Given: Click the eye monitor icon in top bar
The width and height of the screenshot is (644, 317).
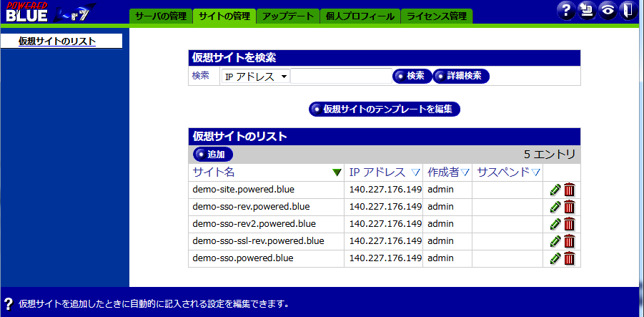Looking at the screenshot, I should [x=608, y=10].
